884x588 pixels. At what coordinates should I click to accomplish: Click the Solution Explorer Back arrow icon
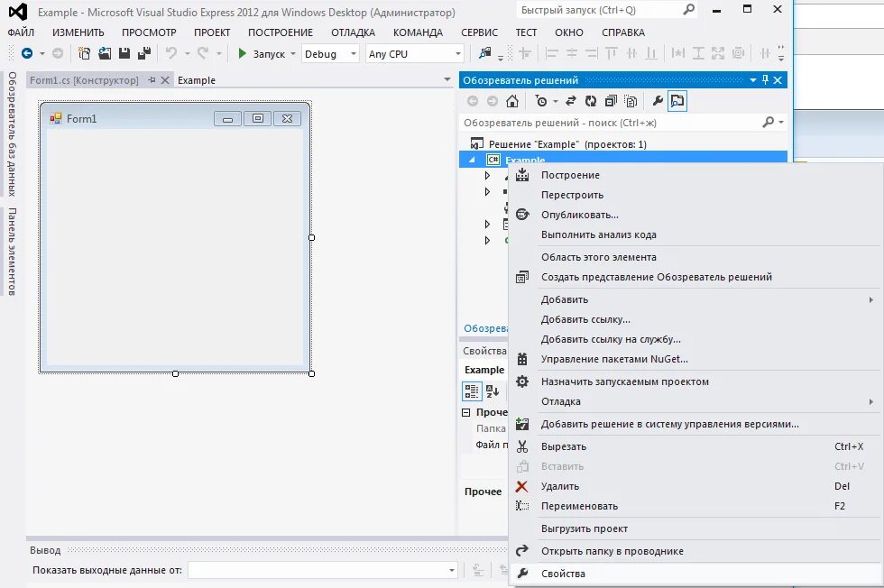tap(473, 101)
